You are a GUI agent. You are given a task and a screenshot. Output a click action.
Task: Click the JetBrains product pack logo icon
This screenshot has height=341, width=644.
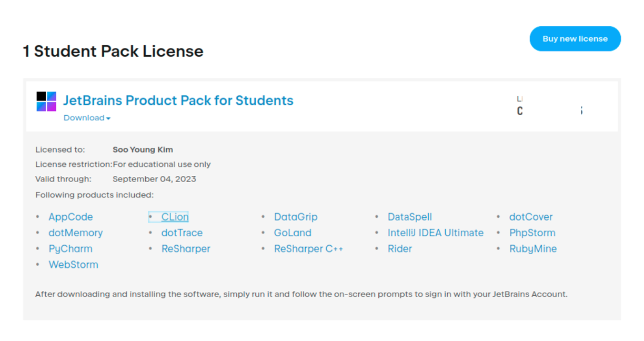point(46,101)
